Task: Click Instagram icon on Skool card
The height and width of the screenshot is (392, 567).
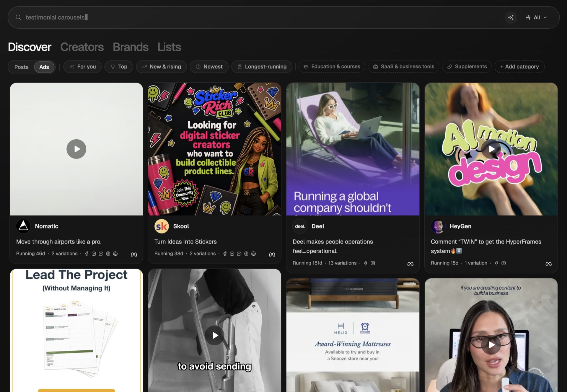Action: click(x=232, y=254)
